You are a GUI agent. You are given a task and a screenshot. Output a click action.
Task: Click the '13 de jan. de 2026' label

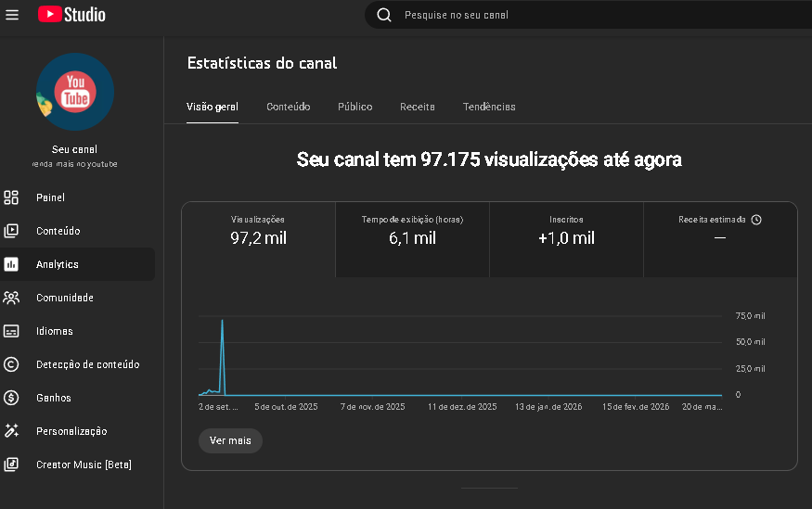[x=548, y=407]
